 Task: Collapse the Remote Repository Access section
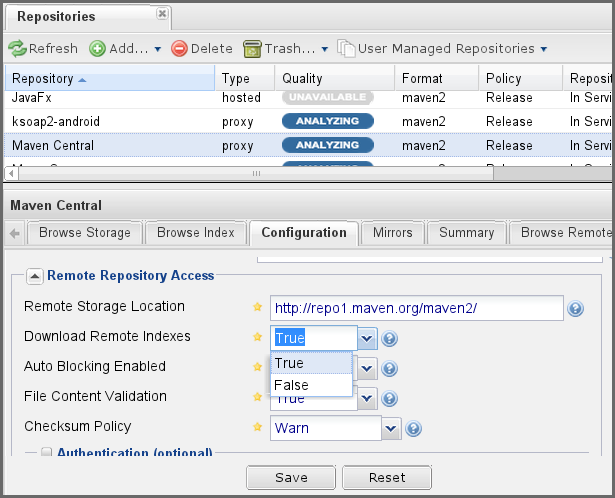[35, 276]
